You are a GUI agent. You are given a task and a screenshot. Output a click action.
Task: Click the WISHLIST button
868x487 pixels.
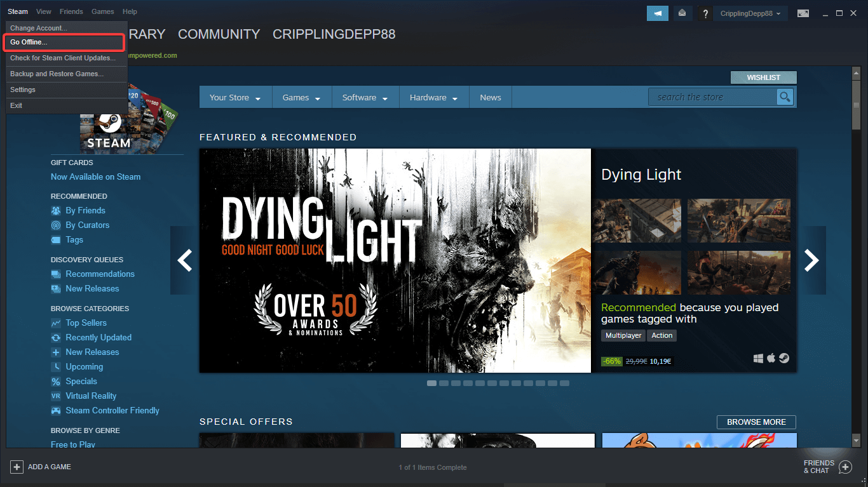point(763,77)
